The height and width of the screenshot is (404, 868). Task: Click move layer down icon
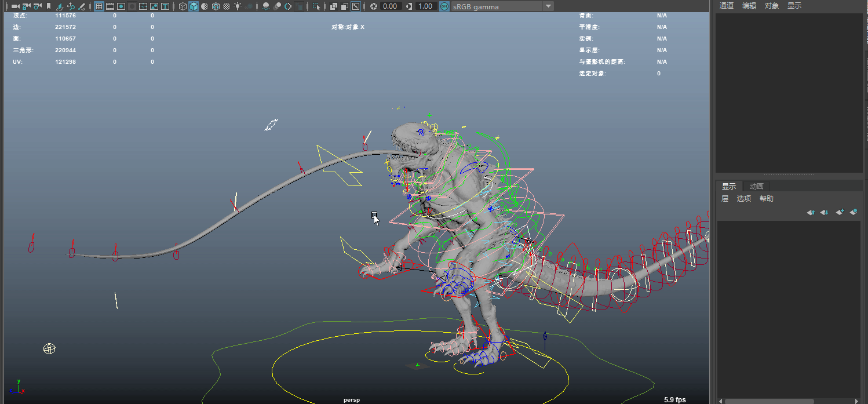click(x=825, y=212)
